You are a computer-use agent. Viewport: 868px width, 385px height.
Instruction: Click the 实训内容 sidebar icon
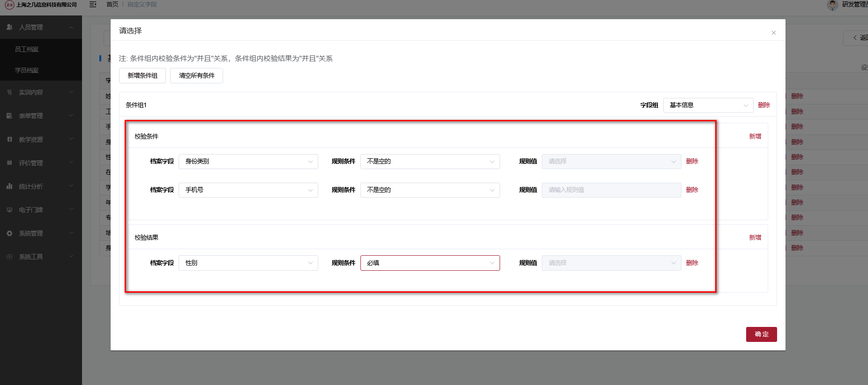click(9, 92)
